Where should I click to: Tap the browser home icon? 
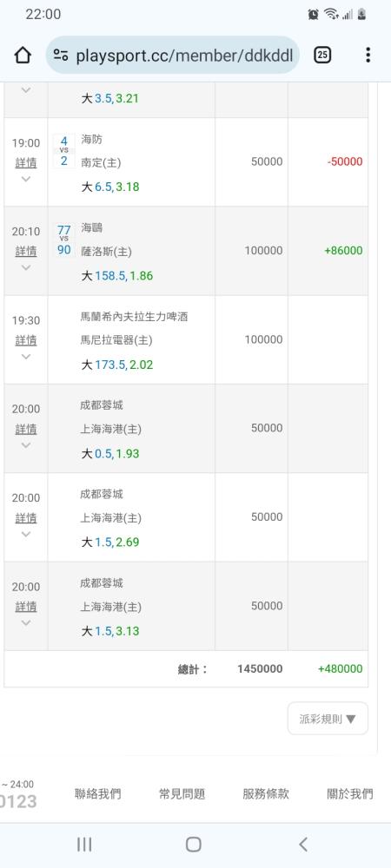coord(22,55)
